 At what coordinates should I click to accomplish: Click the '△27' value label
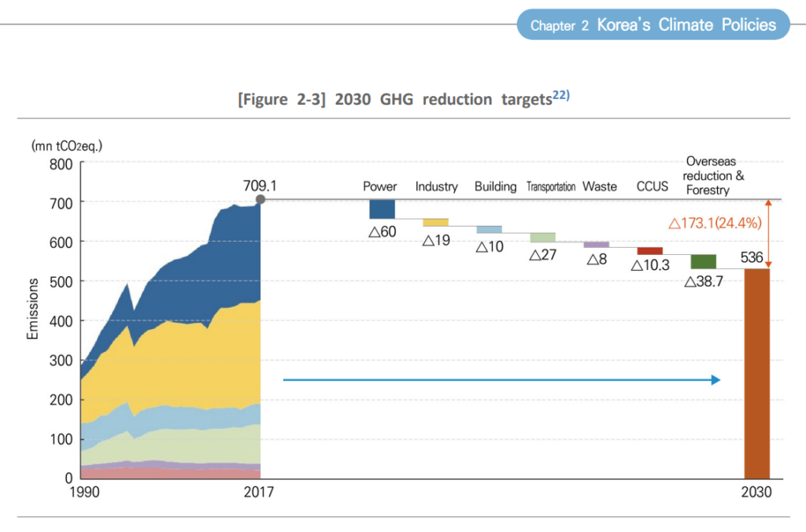pos(543,255)
